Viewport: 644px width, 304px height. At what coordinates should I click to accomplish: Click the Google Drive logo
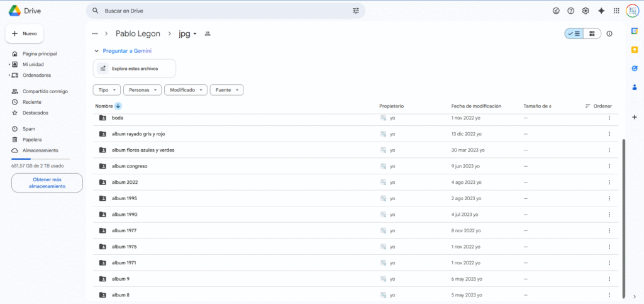click(15, 11)
